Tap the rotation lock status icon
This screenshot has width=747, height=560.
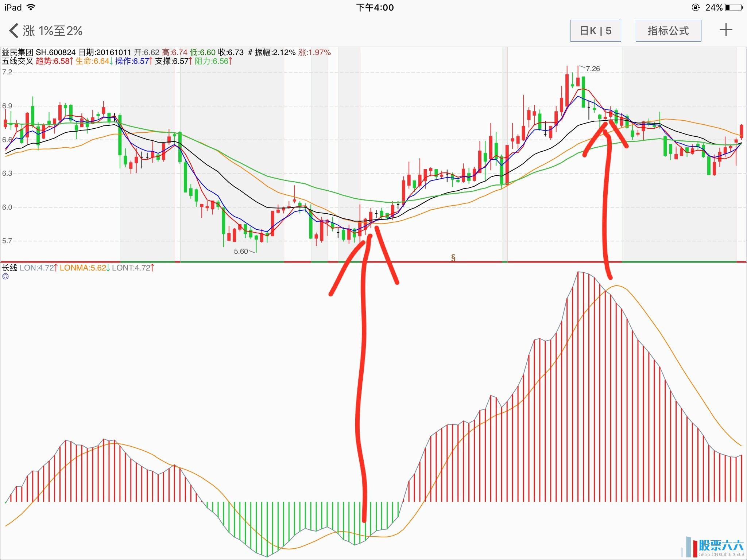[696, 7]
